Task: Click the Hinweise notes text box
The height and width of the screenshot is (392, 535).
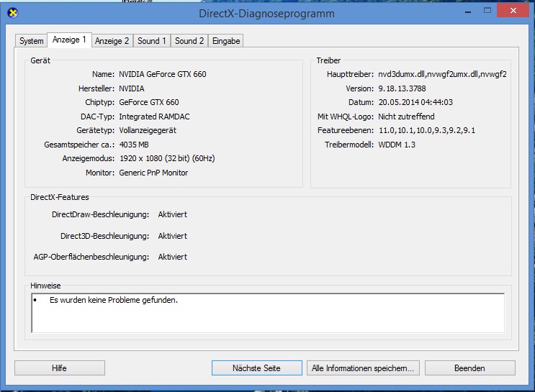Action: 268,313
